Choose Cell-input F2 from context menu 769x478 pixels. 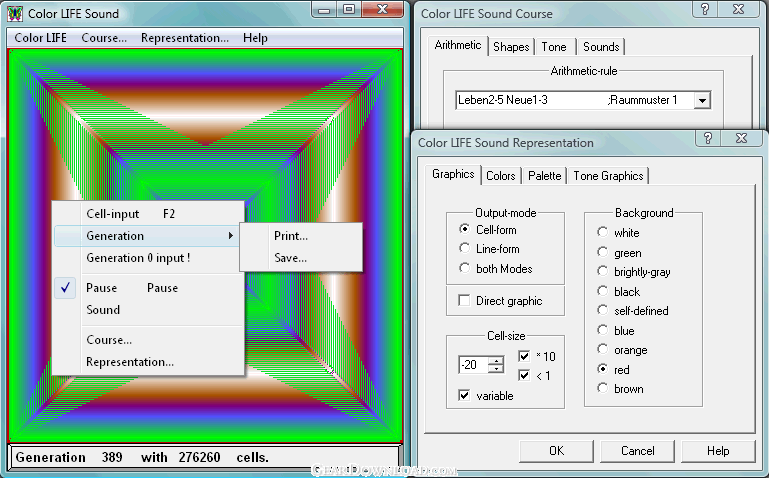[148, 214]
